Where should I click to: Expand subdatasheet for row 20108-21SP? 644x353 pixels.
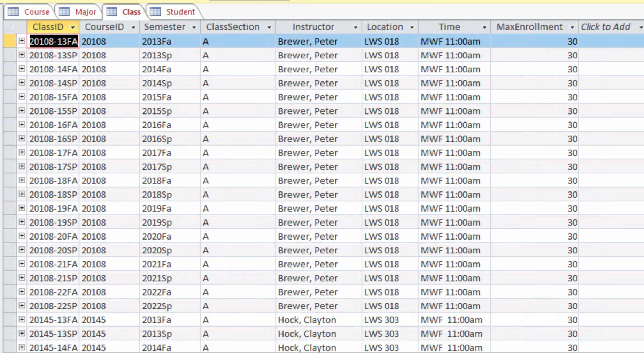point(22,278)
